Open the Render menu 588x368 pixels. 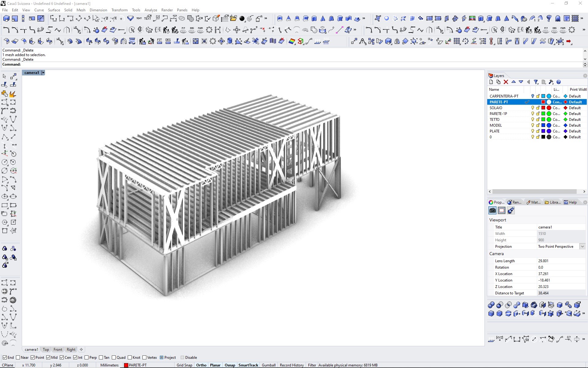pos(167,10)
